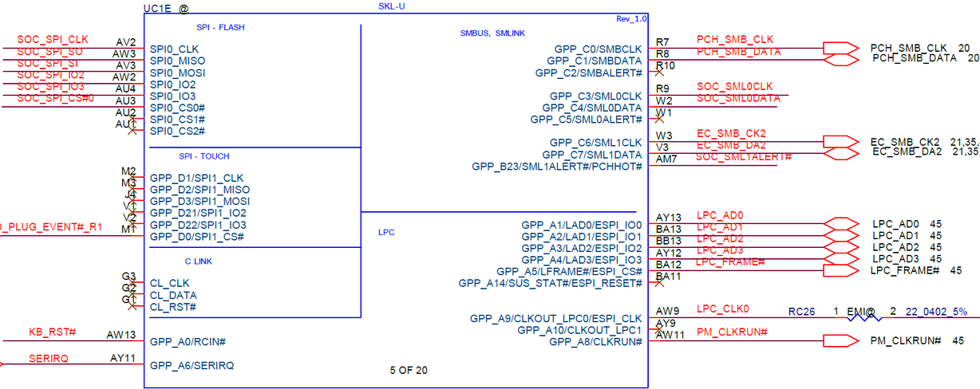Click the SPI0_MISO pin name

(177, 61)
